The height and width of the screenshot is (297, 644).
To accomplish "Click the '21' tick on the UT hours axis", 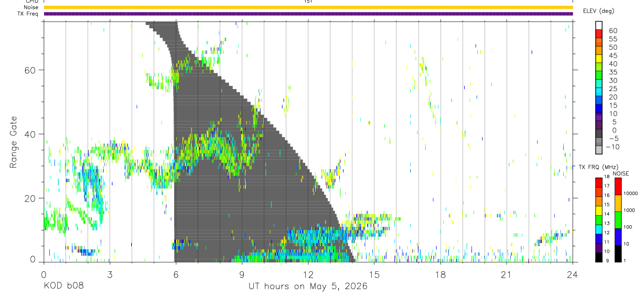I will (507, 274).
